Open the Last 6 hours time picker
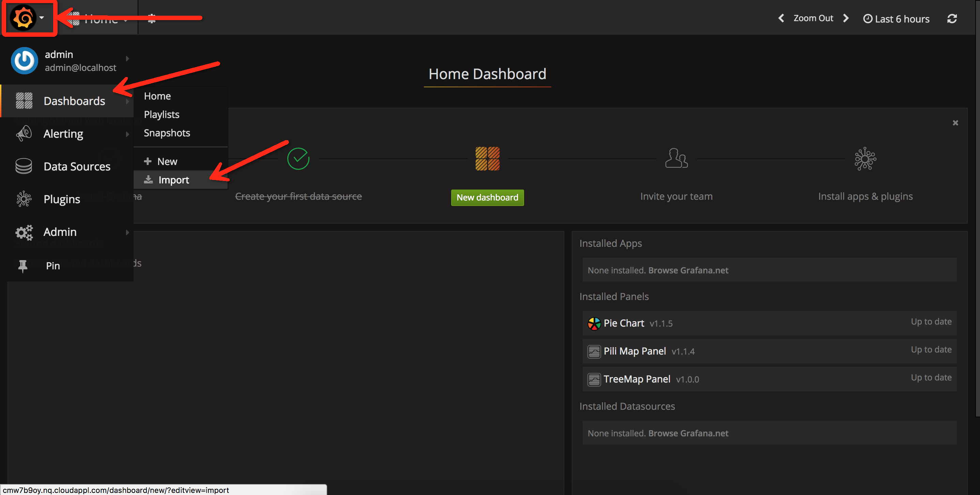 896,19
